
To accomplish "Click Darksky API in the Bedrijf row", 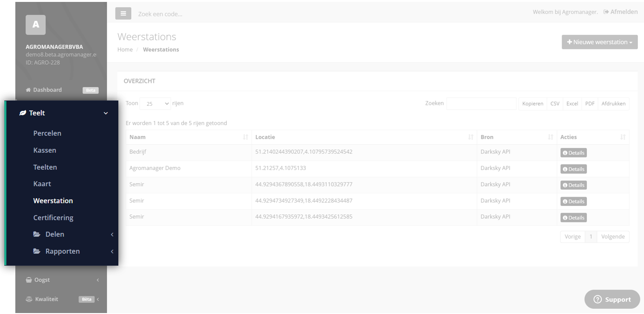I will coord(495,152).
